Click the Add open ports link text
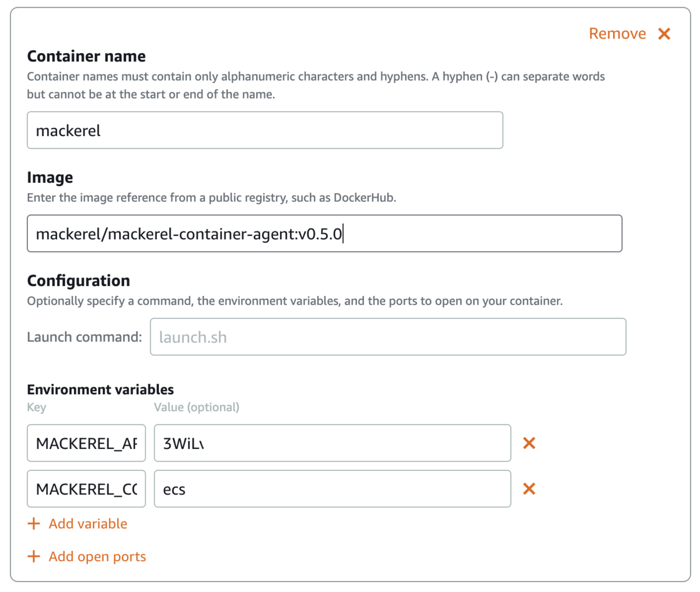The image size is (700, 592). (97, 557)
